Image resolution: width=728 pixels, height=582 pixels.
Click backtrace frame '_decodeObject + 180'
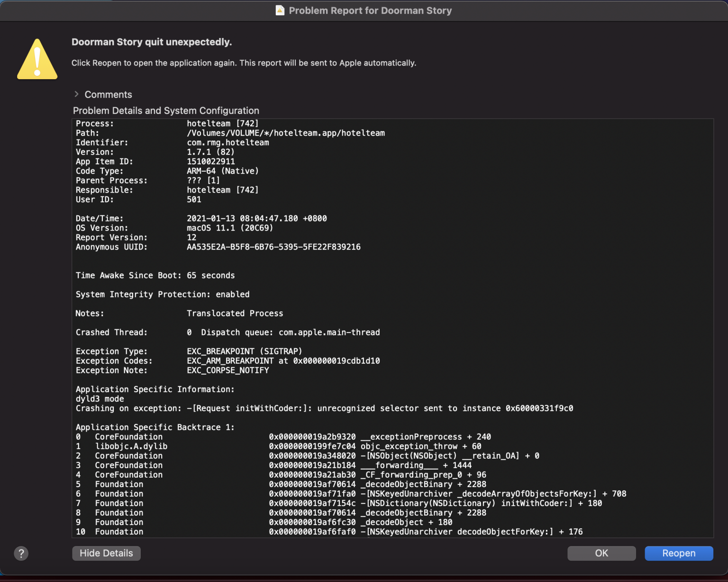click(x=406, y=522)
